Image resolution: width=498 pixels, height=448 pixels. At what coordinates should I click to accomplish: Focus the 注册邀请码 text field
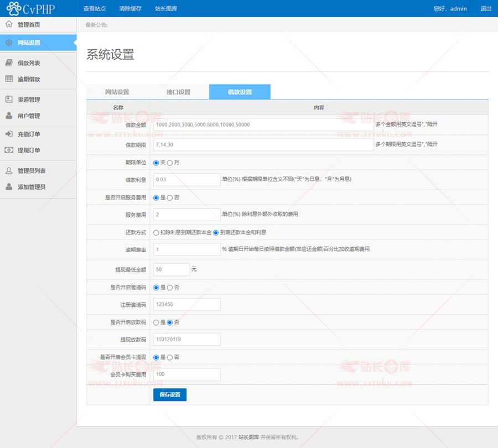pos(186,305)
